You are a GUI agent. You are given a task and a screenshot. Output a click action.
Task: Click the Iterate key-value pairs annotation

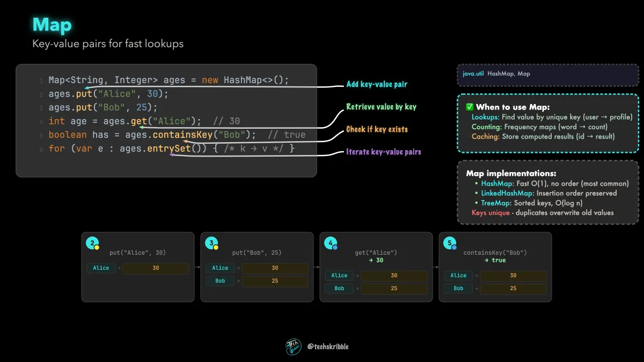(x=384, y=152)
